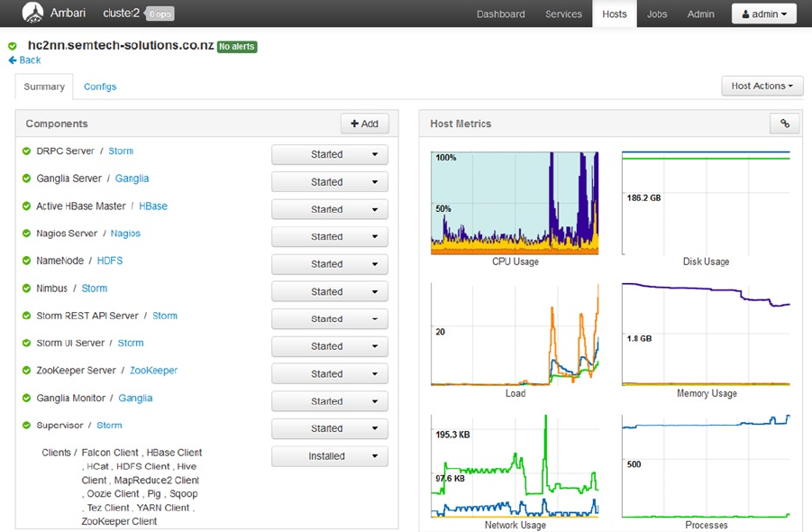The width and height of the screenshot is (812, 532).
Task: Open Supervisor Started dropdown
Action: [330, 428]
